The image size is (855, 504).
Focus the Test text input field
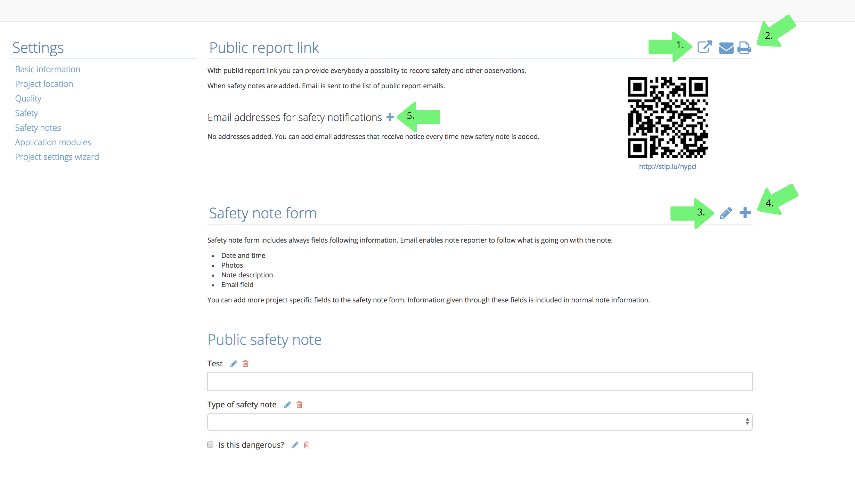(480, 381)
